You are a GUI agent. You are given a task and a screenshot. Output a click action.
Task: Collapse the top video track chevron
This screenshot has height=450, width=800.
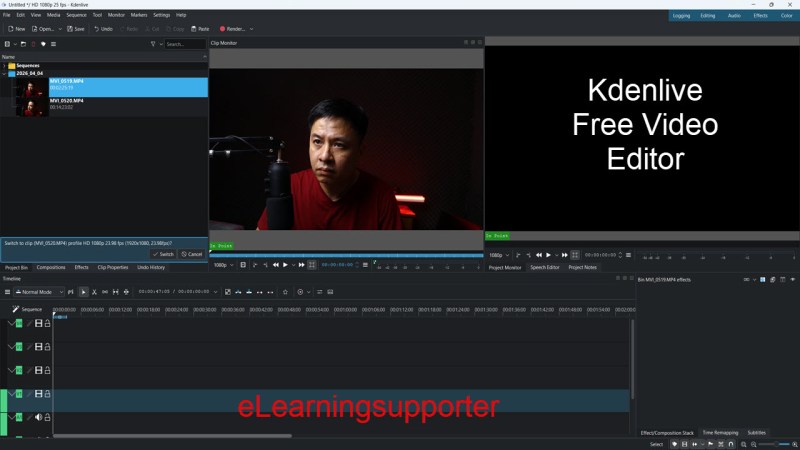point(11,323)
